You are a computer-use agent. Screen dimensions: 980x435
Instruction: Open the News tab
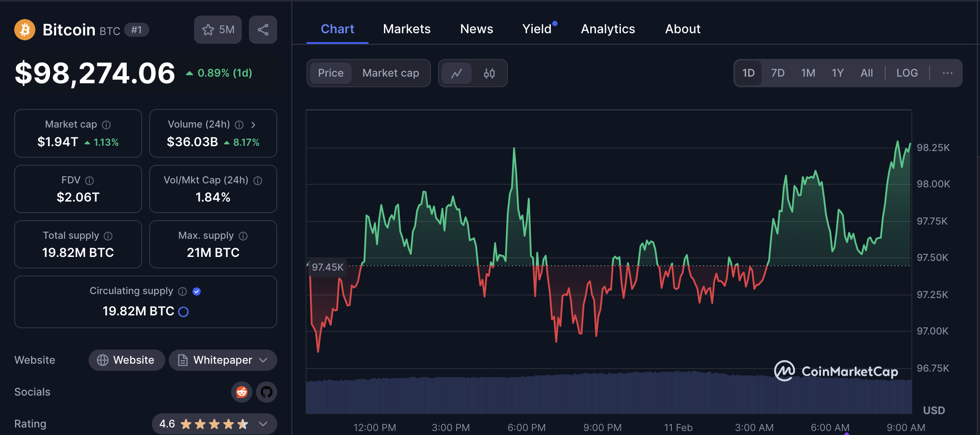click(476, 29)
